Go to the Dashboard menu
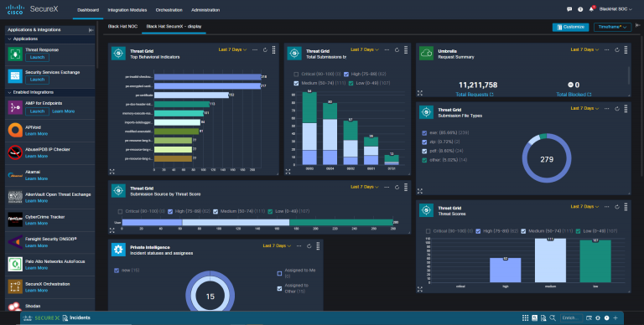The height and width of the screenshot is (325, 644). click(88, 10)
